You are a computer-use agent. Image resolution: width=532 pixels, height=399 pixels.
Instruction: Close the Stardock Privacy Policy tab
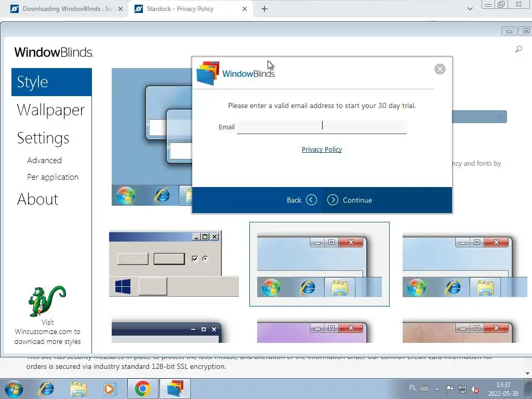[x=245, y=9]
